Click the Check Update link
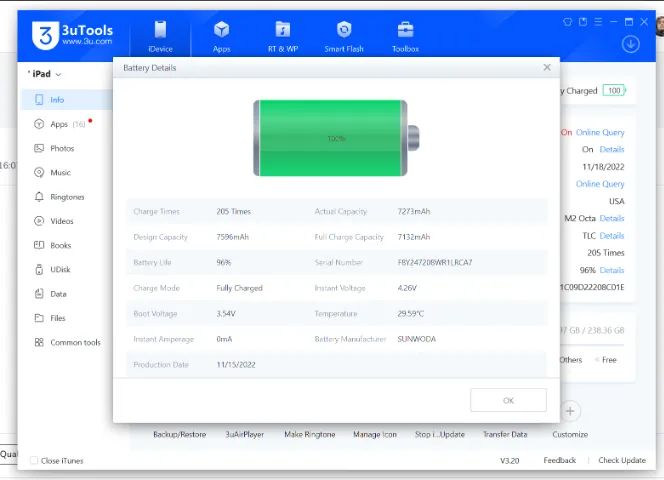The image size is (664, 480). click(x=621, y=461)
